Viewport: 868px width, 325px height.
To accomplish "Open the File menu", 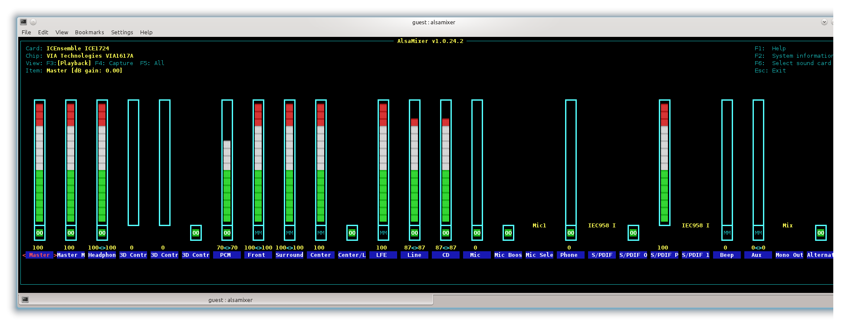I will (26, 33).
